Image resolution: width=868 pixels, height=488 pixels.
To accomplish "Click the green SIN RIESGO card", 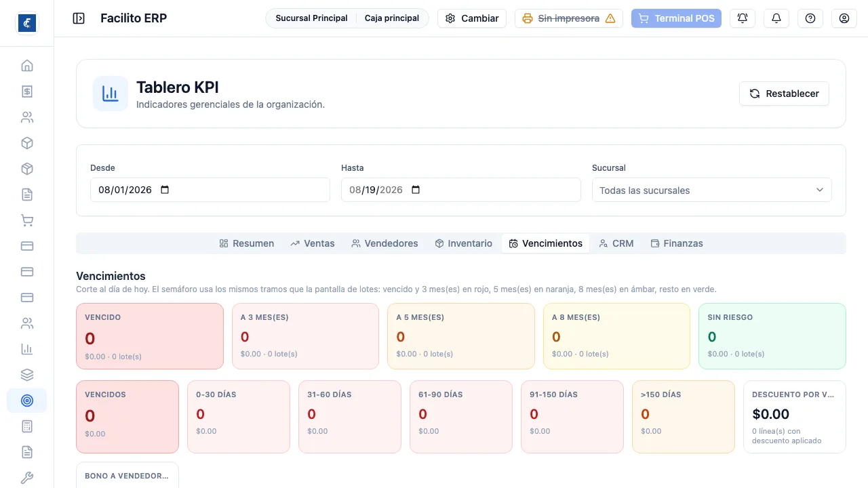I will pyautogui.click(x=772, y=336).
